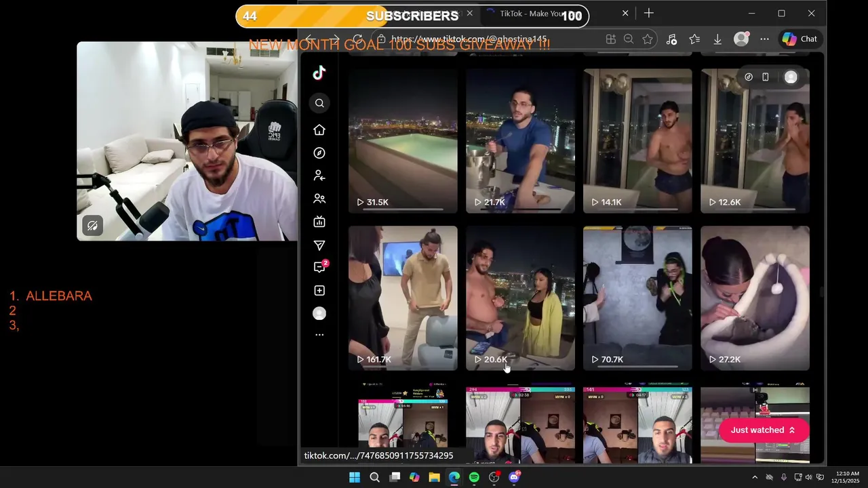Click the taskbar volume speaker icon
This screenshot has height=488, width=868.
pyautogui.click(x=808, y=477)
